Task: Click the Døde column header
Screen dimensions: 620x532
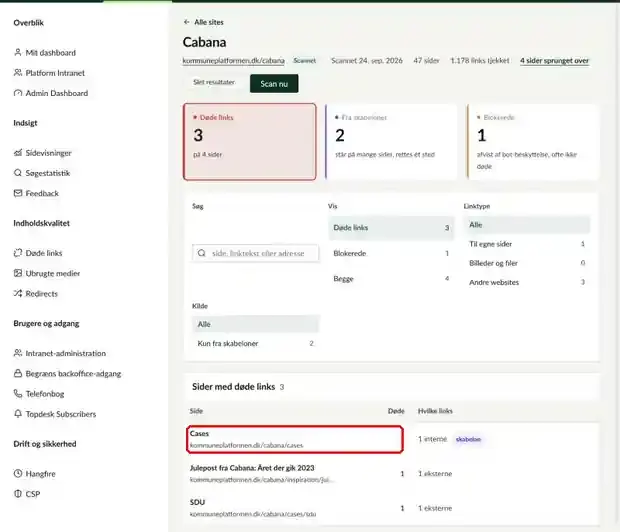Action: [x=396, y=411]
